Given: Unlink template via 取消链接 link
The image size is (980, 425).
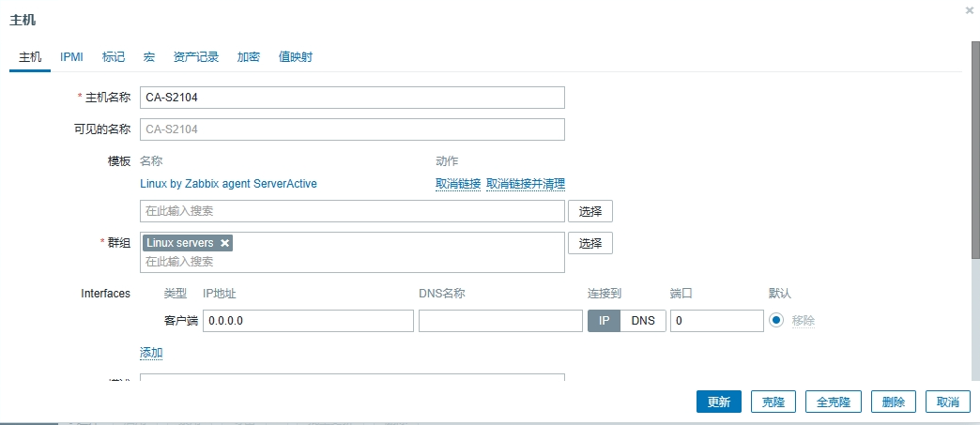Looking at the screenshot, I should tap(458, 184).
